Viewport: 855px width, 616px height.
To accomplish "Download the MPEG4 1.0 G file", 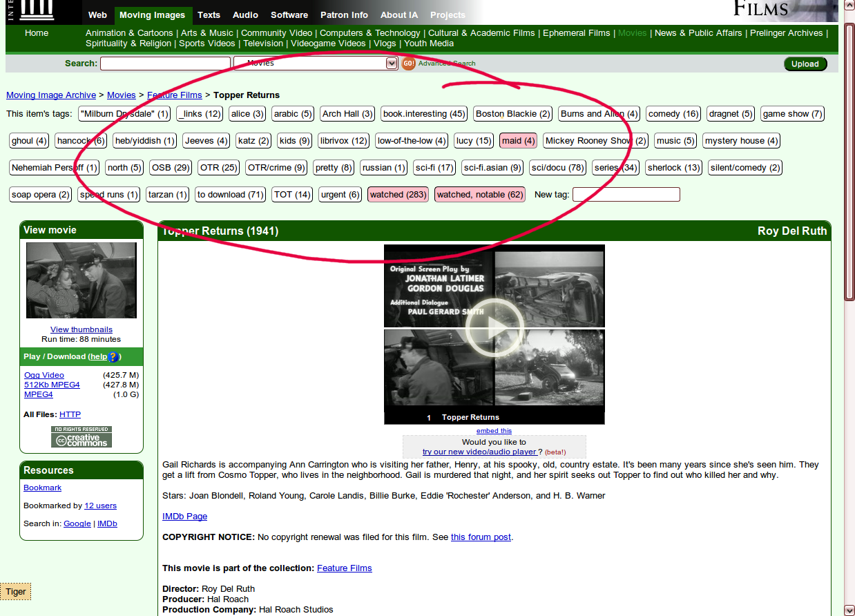I will coord(39,394).
